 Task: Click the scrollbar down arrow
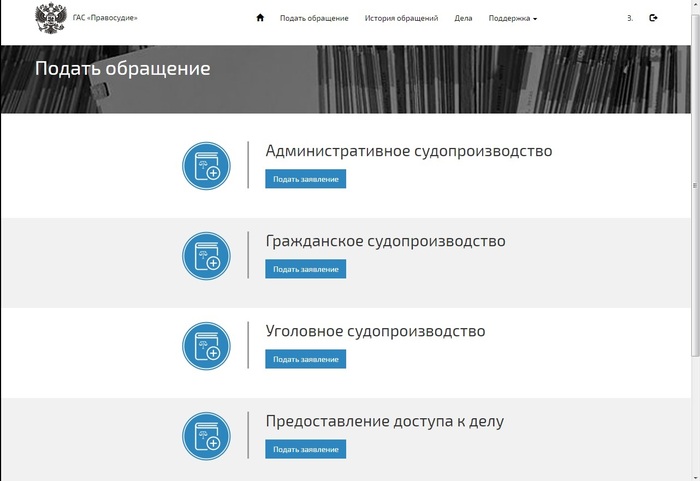pos(694,475)
